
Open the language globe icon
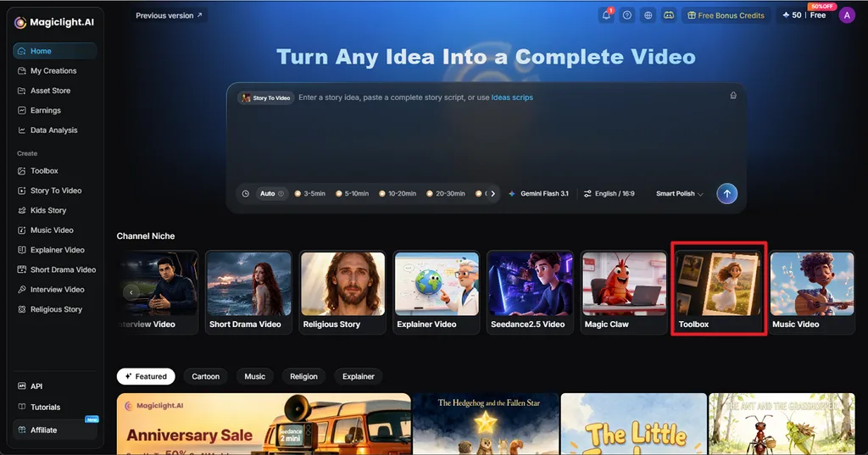(648, 15)
